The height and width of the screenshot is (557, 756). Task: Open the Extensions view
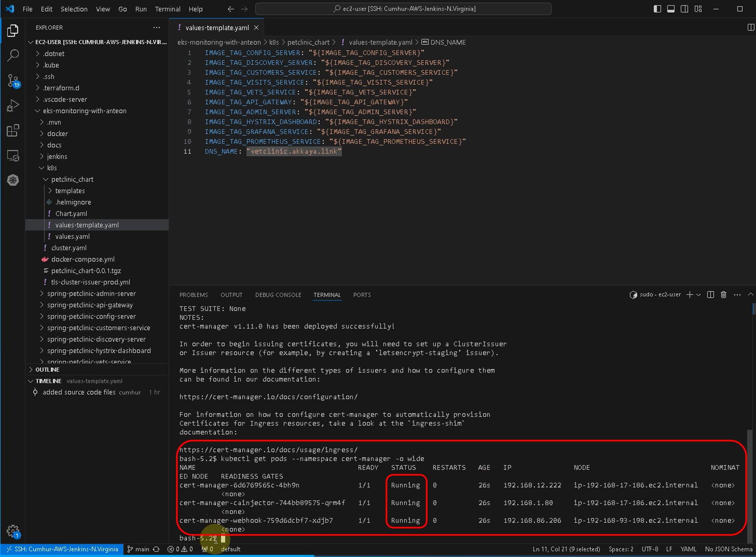[x=13, y=131]
